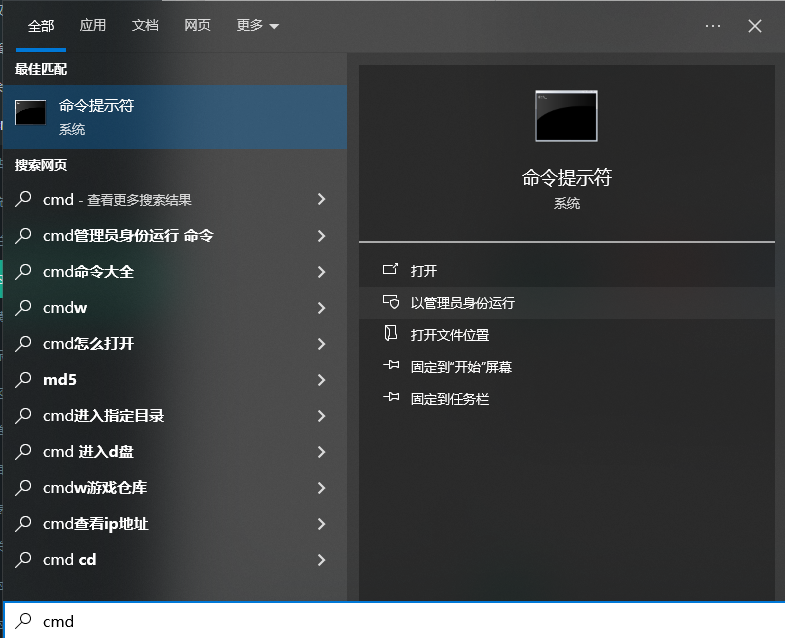Screen dimensions: 785x638
Task: Click the pin icon beside 固定到任务栏
Action: [391, 397]
